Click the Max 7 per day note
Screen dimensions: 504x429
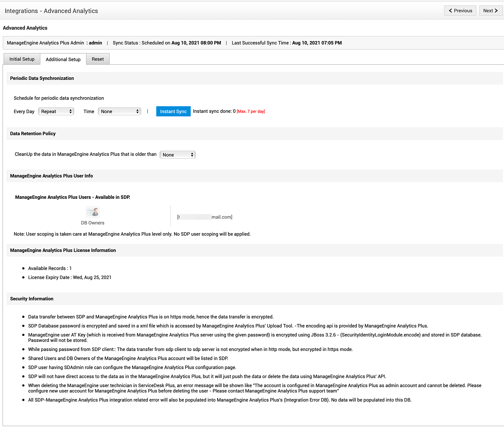(x=251, y=111)
